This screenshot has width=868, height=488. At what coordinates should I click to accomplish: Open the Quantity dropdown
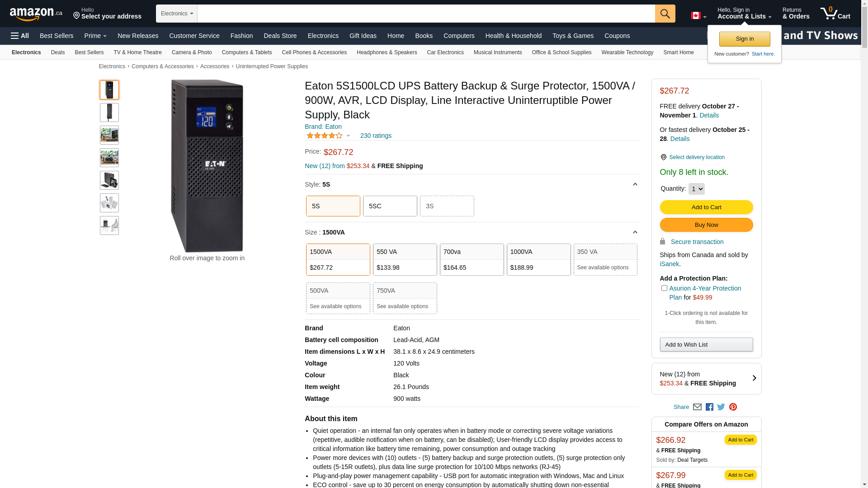click(x=696, y=189)
